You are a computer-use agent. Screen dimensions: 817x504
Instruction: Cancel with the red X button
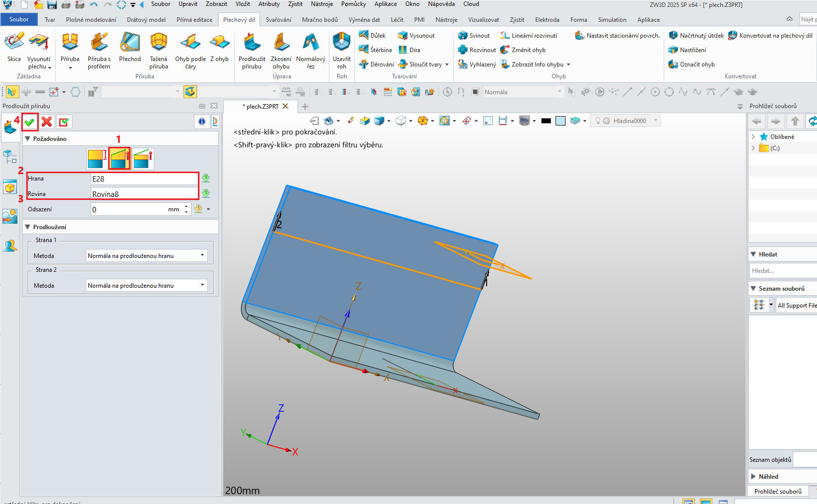(x=47, y=122)
